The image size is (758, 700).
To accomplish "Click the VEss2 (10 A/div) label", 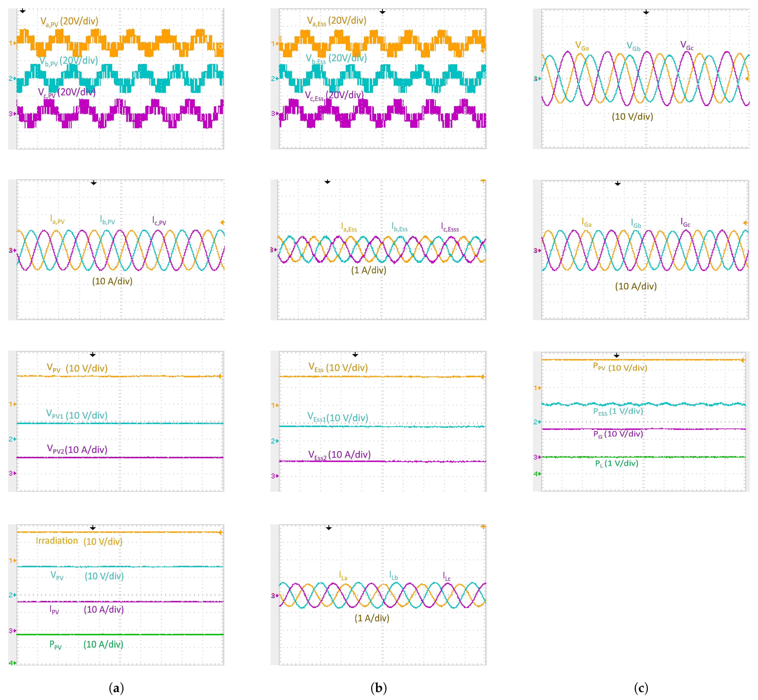I will click(339, 455).
